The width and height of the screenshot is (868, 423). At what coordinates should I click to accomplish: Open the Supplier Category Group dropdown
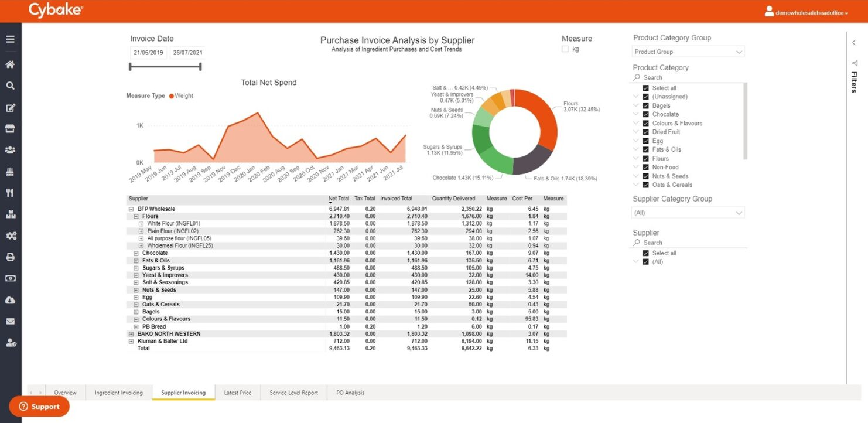(688, 213)
